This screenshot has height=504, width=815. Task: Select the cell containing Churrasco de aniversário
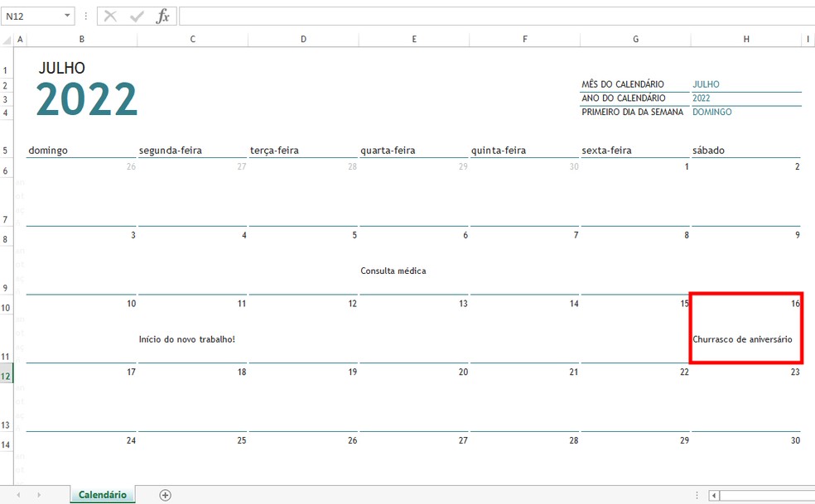click(x=745, y=338)
